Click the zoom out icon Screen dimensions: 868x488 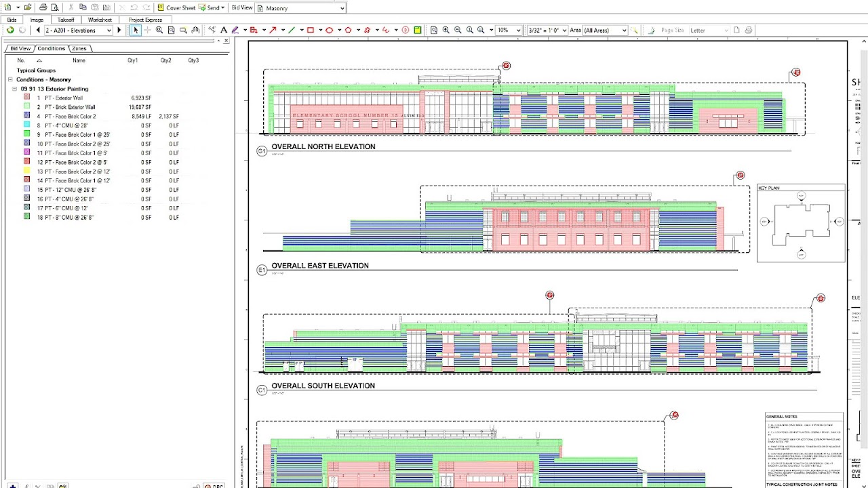[458, 30]
